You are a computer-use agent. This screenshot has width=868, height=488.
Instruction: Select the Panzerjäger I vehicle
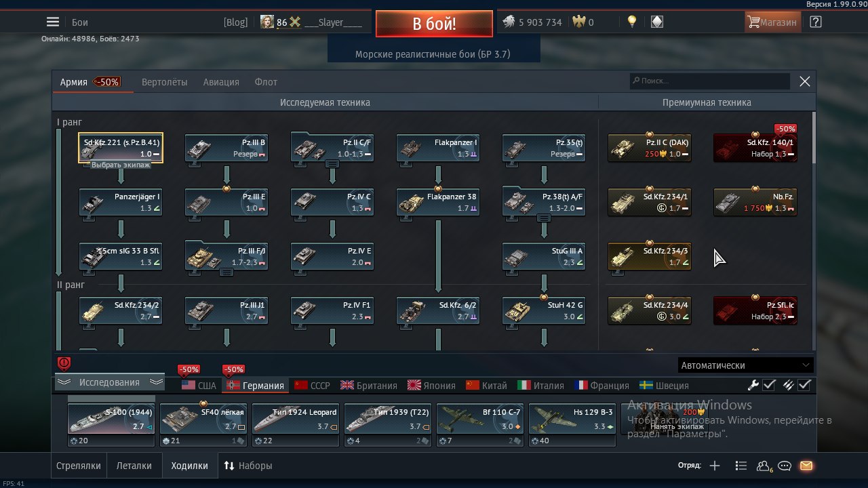(x=121, y=202)
